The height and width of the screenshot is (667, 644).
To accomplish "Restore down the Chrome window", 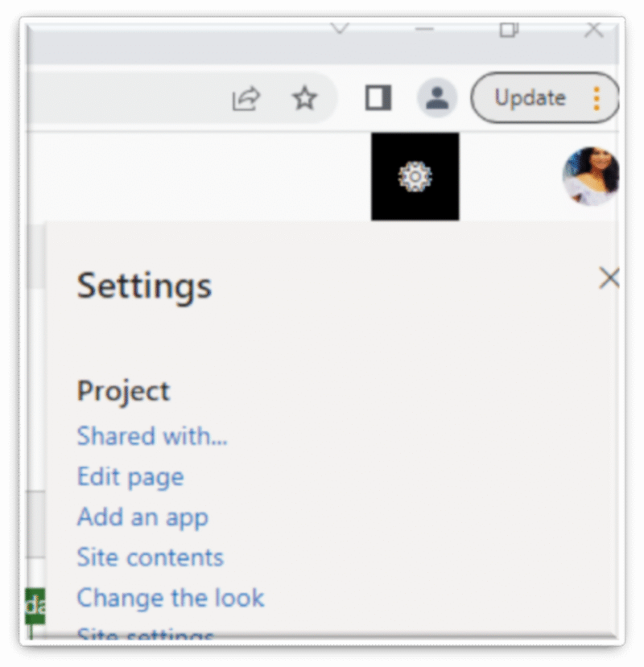I will pyautogui.click(x=508, y=30).
